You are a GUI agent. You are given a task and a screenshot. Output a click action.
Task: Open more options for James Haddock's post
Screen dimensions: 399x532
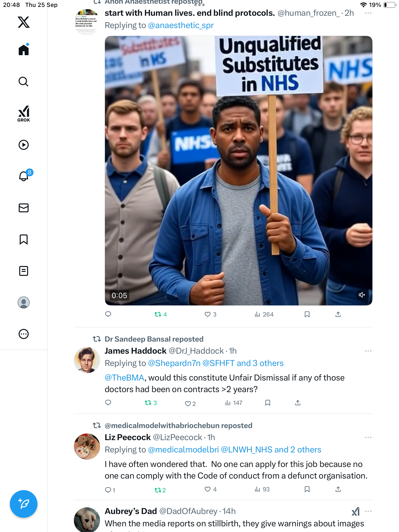tap(368, 351)
